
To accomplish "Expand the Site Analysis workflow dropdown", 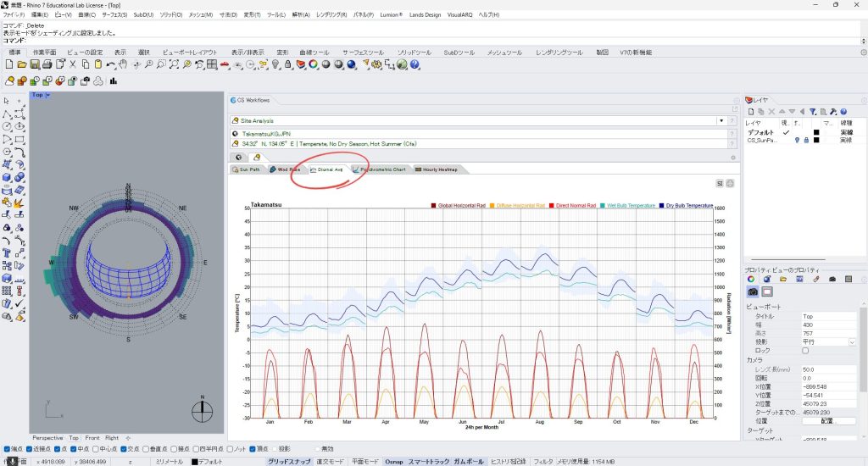I will [721, 121].
